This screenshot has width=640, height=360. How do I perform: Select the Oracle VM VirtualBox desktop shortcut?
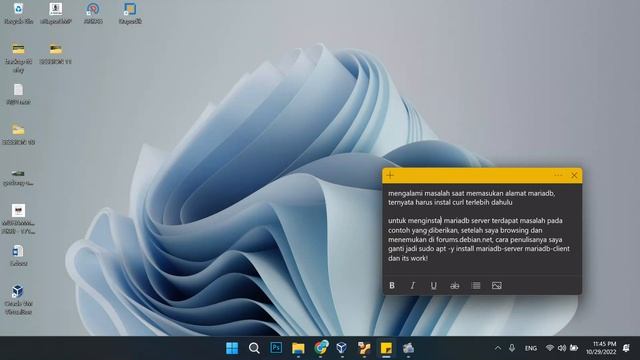[18, 300]
